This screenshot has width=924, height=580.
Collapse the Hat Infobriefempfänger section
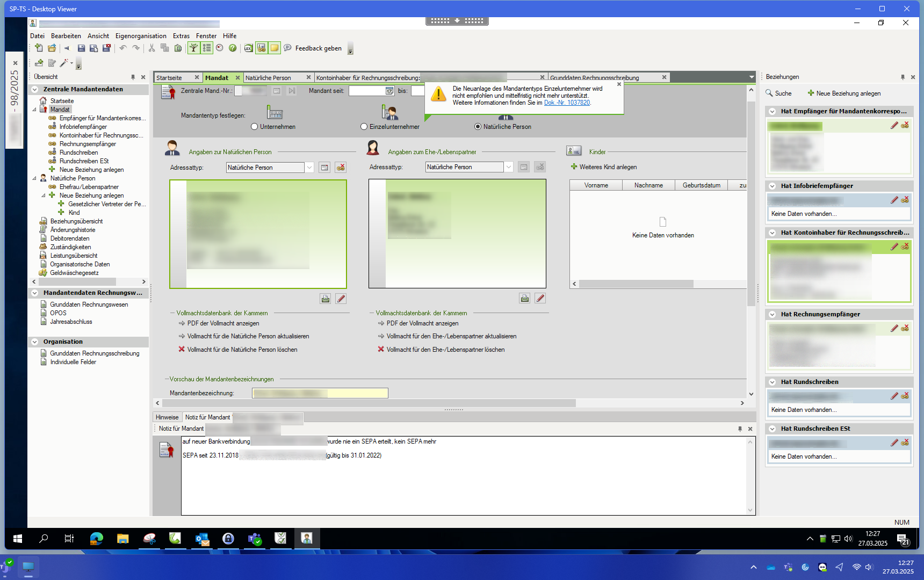point(773,186)
